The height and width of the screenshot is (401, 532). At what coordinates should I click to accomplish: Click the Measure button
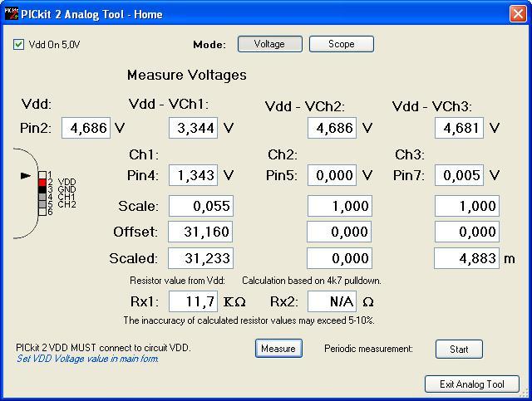278,349
